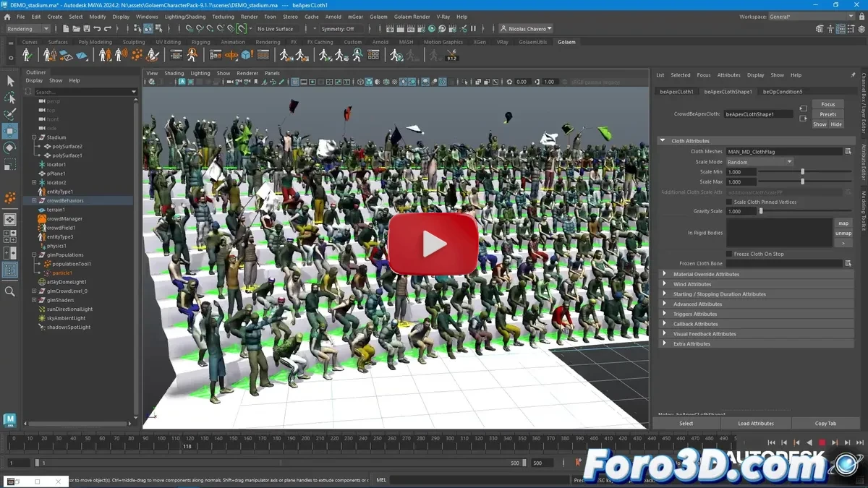Switch to the beOpCondition5 tab
Image resolution: width=868 pixels, height=488 pixels.
tap(783, 92)
